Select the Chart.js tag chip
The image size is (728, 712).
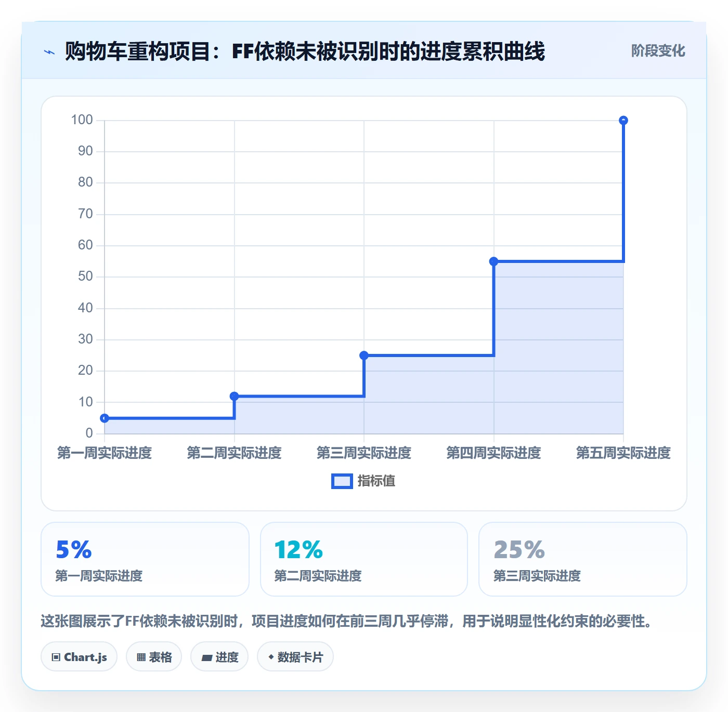click(x=79, y=657)
